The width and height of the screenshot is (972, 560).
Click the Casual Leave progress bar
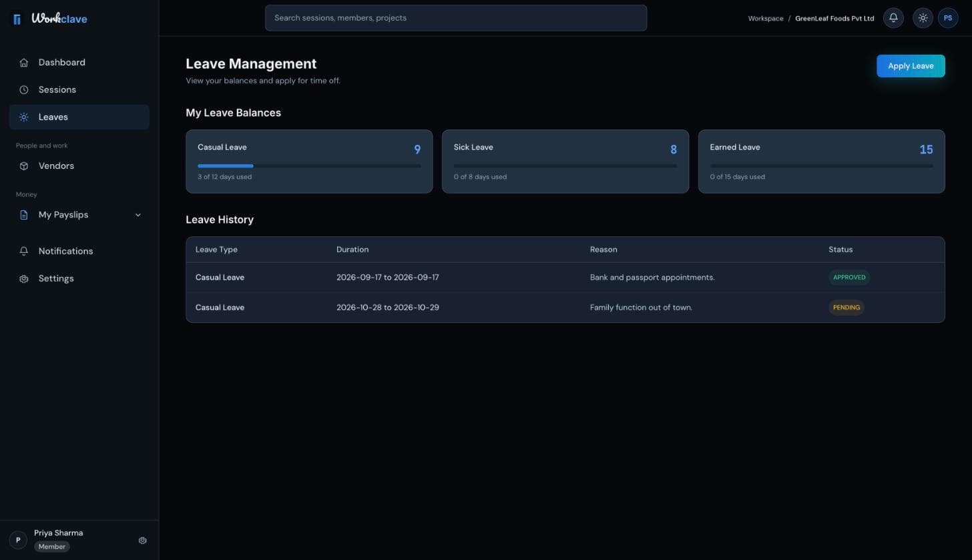point(309,166)
